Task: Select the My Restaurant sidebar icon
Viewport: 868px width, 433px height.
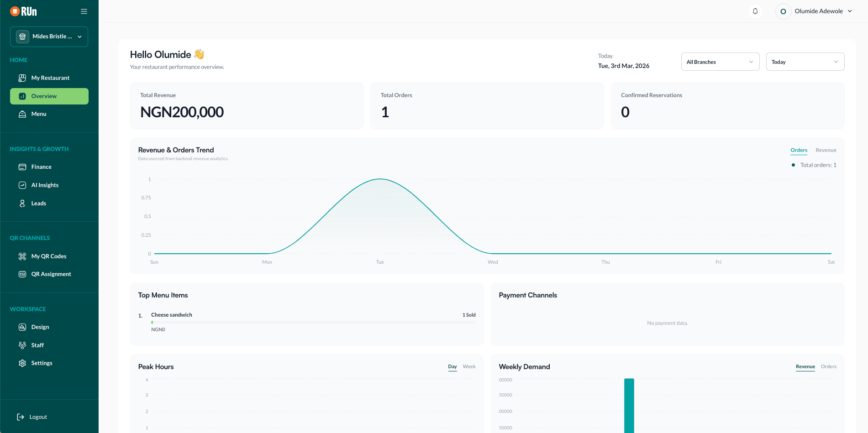Action: [22, 78]
